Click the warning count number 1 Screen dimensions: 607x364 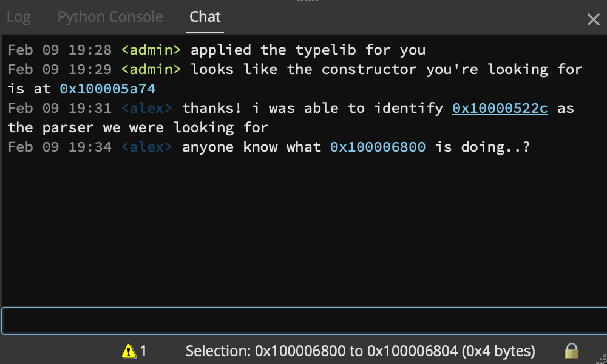144,351
